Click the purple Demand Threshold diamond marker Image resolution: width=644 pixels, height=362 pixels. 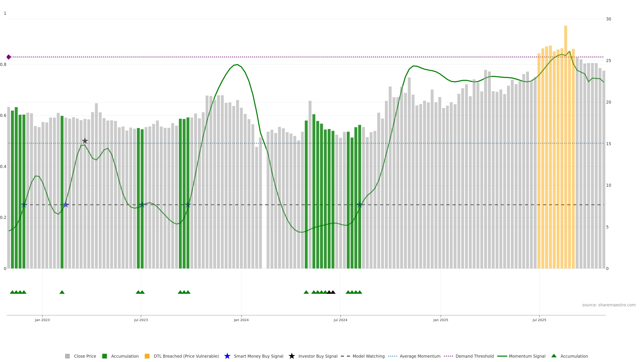pos(9,57)
